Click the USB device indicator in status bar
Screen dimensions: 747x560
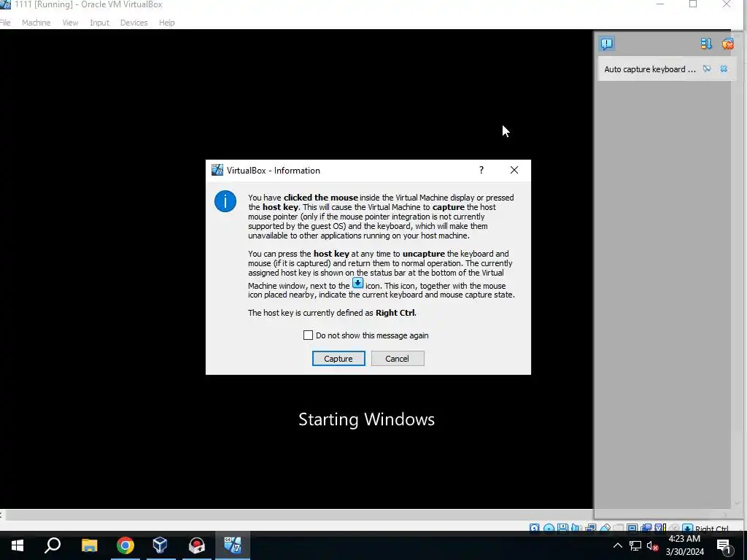click(x=605, y=528)
